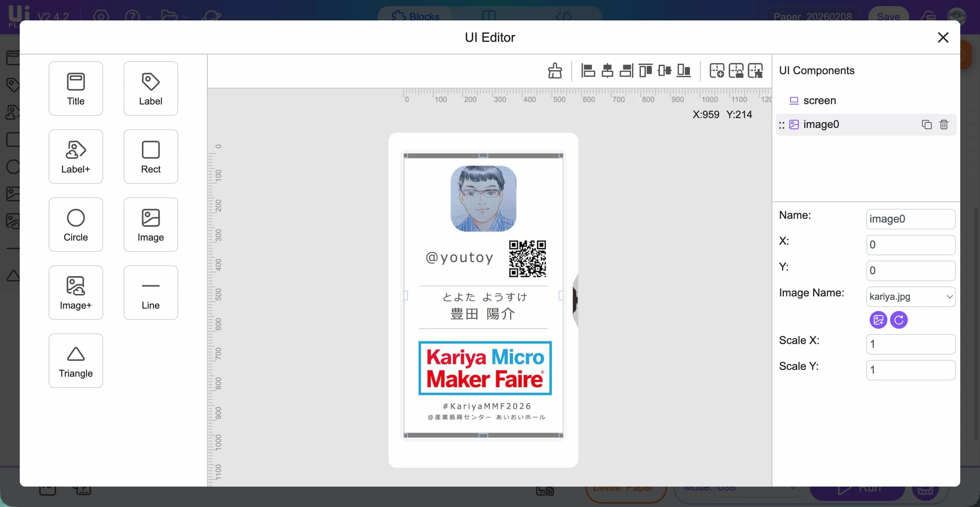
Task: Align components to horizontal center
Action: (607, 71)
